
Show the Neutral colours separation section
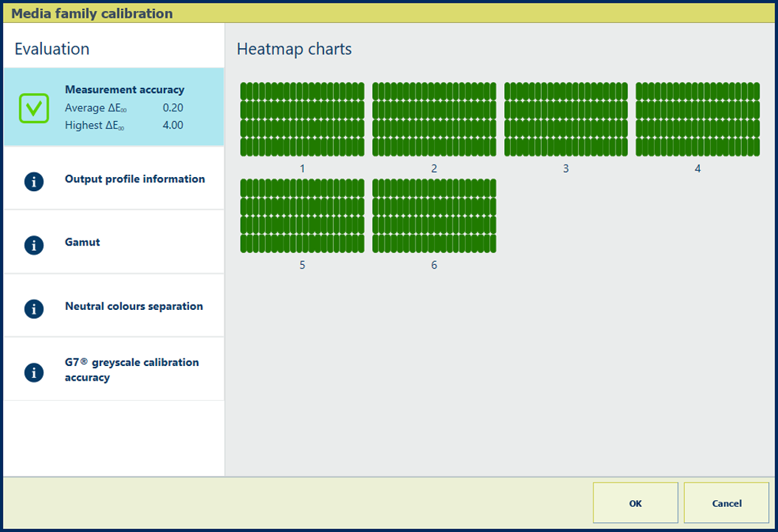[x=134, y=306]
